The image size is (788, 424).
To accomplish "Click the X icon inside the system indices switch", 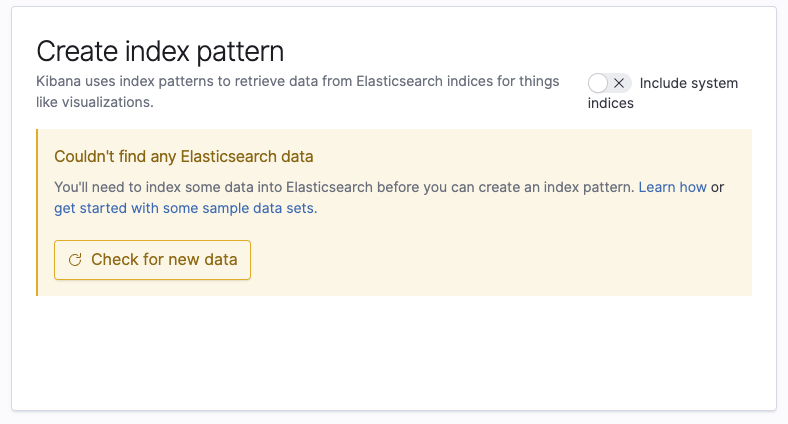I will (620, 83).
